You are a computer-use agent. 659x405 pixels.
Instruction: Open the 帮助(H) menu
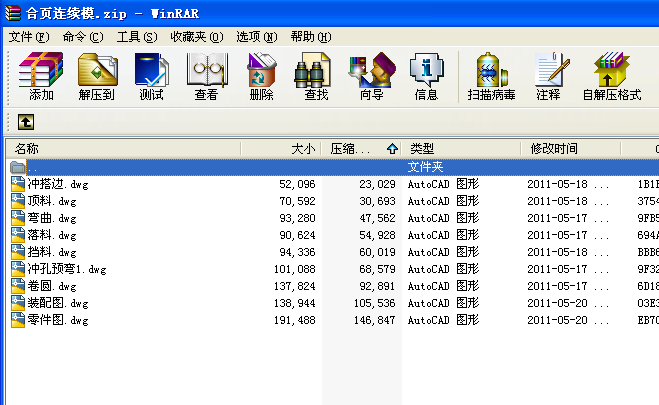coord(311,37)
